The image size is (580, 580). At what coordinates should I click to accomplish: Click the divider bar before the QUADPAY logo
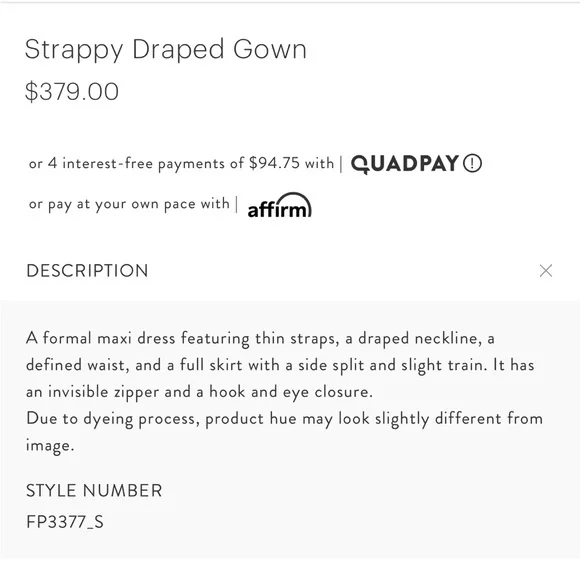pyautogui.click(x=341, y=164)
